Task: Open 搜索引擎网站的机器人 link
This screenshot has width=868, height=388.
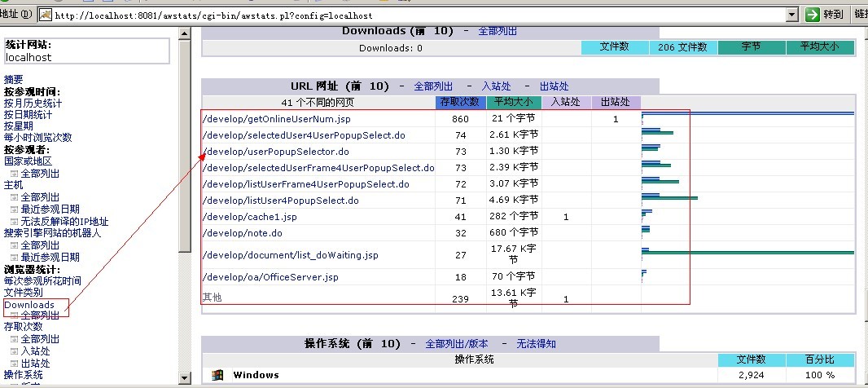Action: coord(53,233)
